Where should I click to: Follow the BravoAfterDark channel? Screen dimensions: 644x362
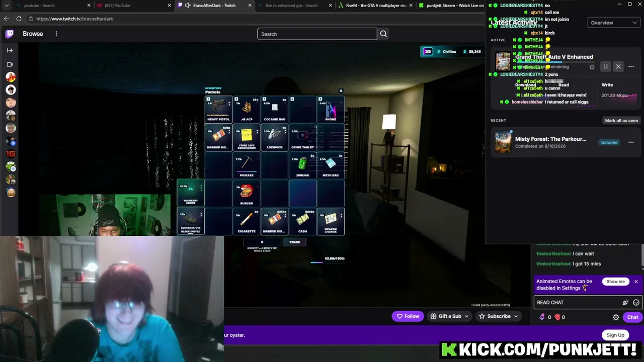tap(408, 316)
